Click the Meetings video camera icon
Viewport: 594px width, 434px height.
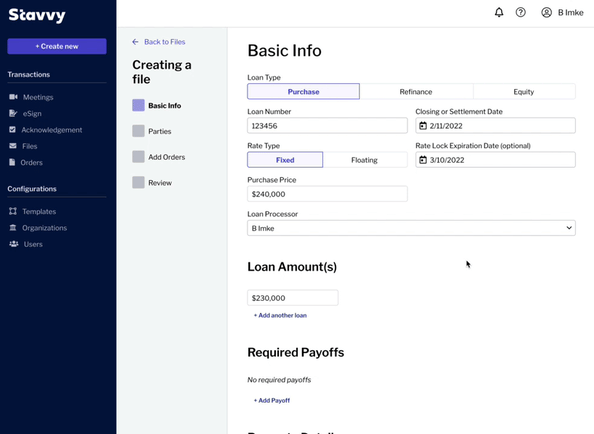tap(13, 97)
